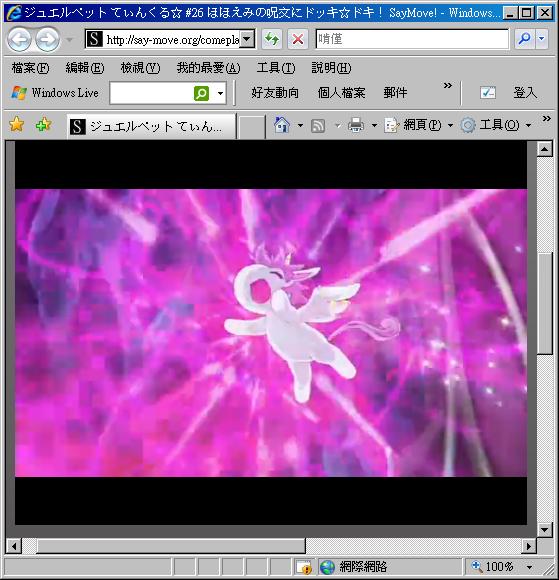
Task: Click the 好友動向 toolbar link
Action: pyautogui.click(x=275, y=92)
